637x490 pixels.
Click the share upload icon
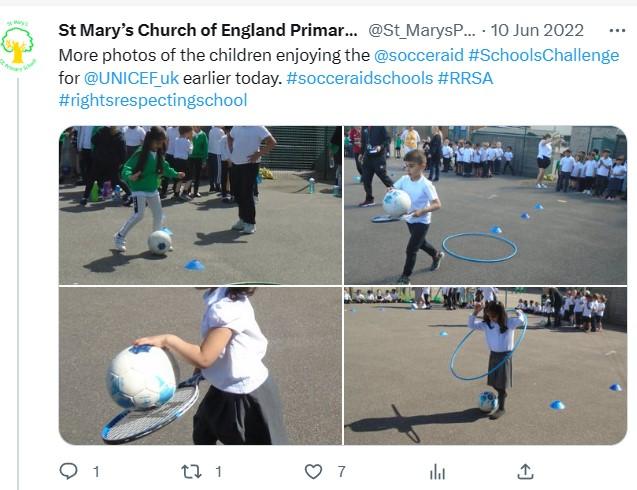[x=525, y=471]
